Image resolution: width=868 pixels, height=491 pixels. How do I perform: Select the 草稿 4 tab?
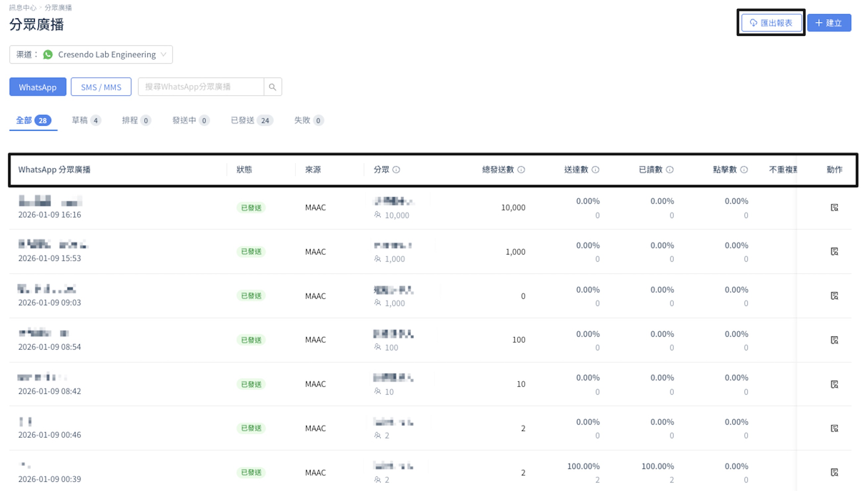click(x=86, y=120)
